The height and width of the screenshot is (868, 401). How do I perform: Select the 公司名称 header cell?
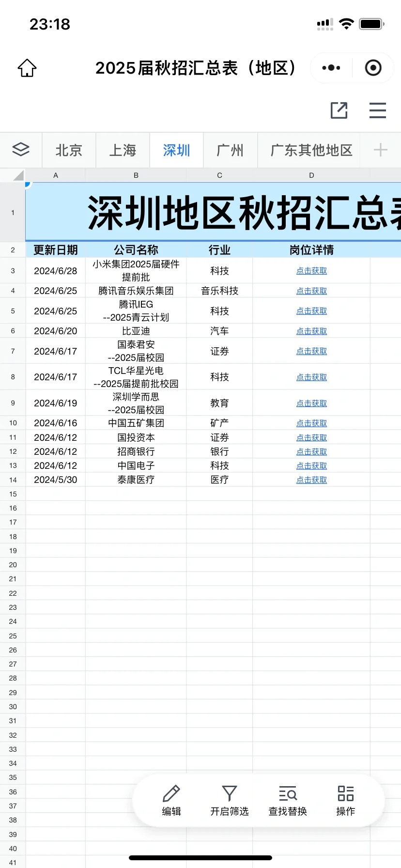pyautogui.click(x=136, y=250)
